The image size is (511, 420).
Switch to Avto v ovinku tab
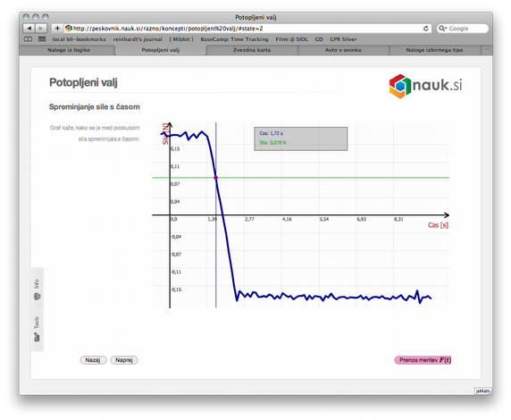pos(343,50)
